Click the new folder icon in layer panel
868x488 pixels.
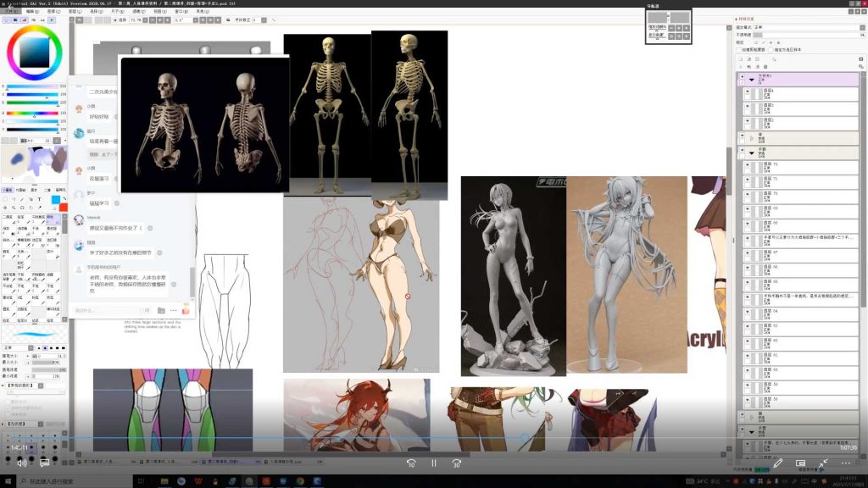757,59
